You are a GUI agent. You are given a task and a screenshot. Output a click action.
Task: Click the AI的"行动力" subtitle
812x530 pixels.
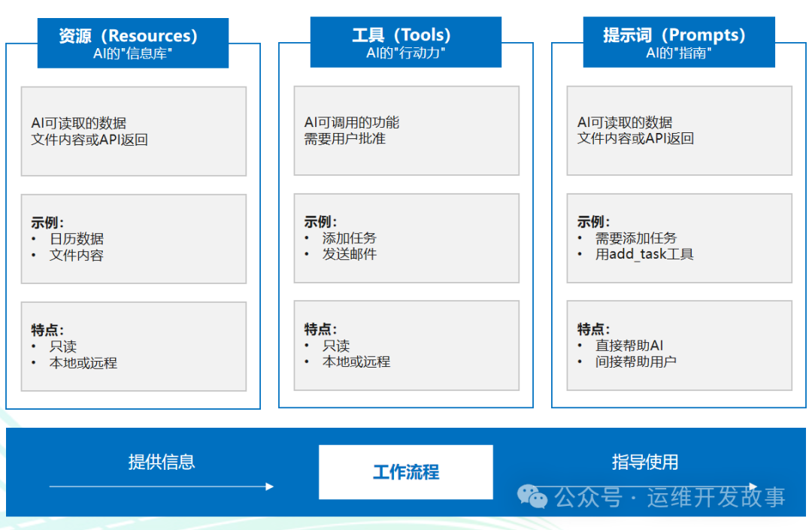click(405, 53)
